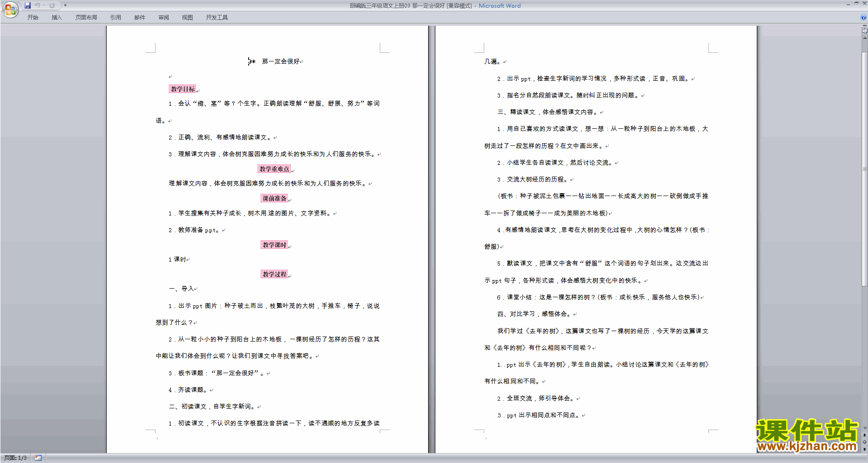This screenshot has height=463, width=868.
Task: Click the line 3．板书课题：“那一定会很好”。
Action: point(217,373)
